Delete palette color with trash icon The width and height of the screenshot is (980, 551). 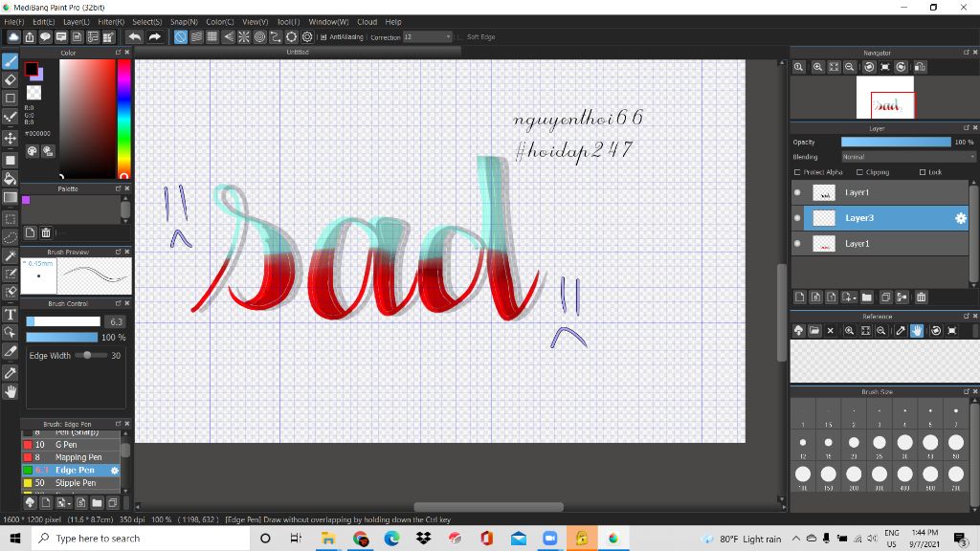point(46,233)
